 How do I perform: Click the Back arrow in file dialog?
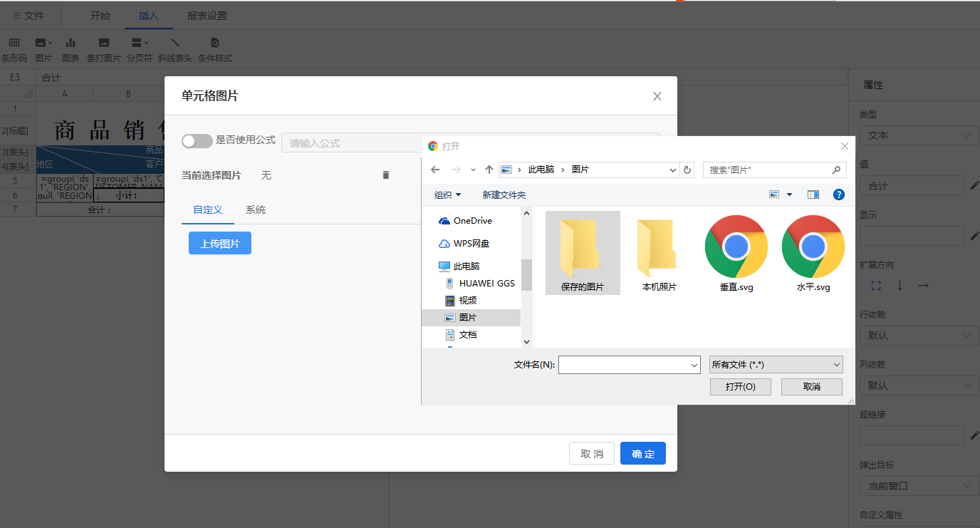pyautogui.click(x=436, y=170)
